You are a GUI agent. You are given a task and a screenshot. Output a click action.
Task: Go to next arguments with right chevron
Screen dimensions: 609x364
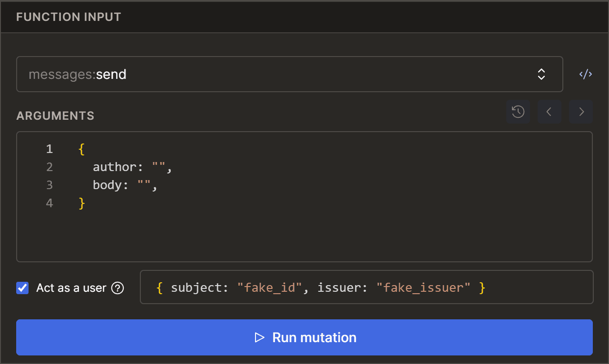pyautogui.click(x=581, y=112)
